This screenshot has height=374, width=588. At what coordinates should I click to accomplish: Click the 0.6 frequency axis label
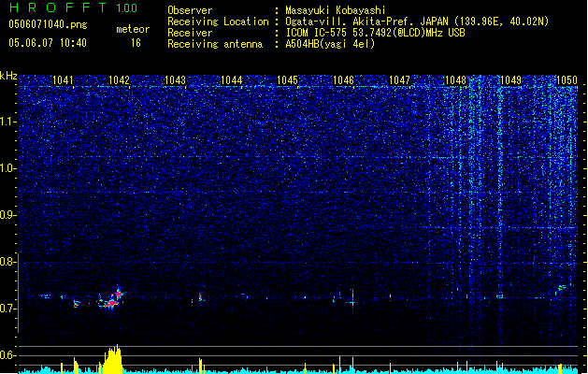click(x=7, y=355)
